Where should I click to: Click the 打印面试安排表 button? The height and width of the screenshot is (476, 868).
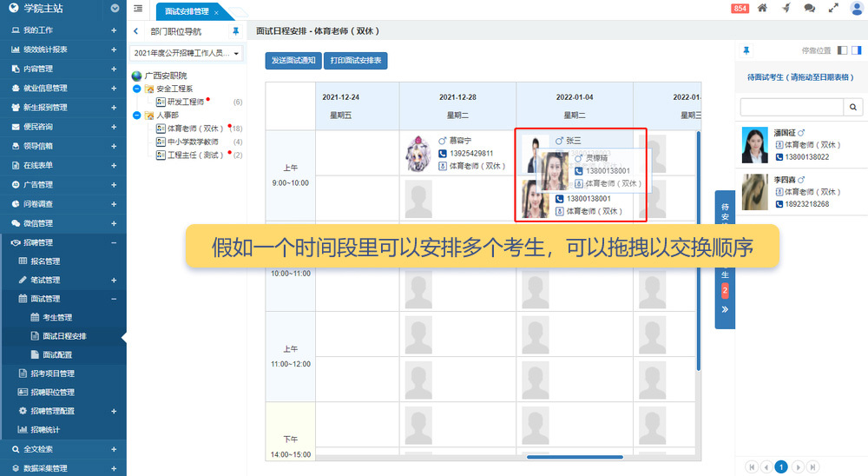(356, 61)
